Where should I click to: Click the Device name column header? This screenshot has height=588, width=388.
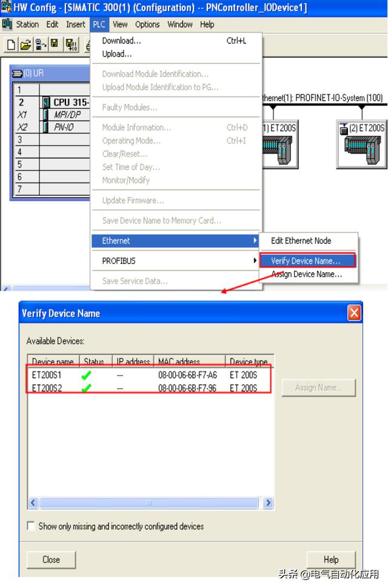(x=53, y=361)
